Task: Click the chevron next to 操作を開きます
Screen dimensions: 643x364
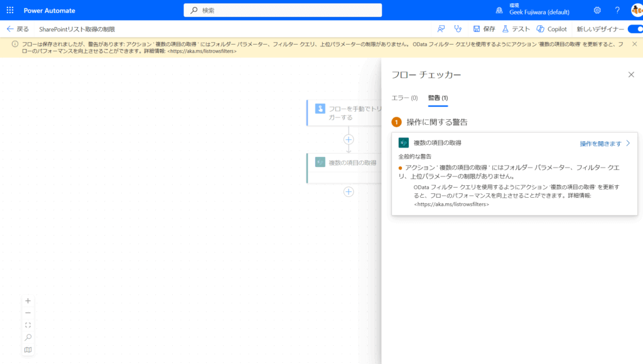Action: point(628,143)
